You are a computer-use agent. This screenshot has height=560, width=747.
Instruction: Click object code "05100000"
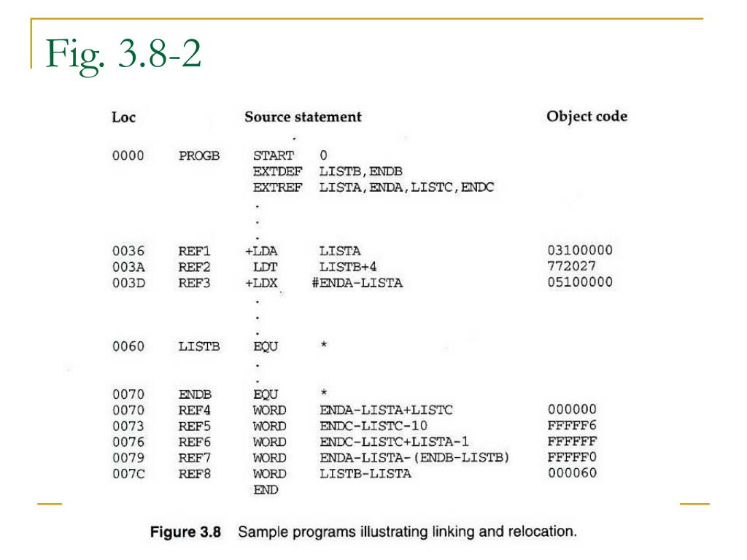point(580,282)
